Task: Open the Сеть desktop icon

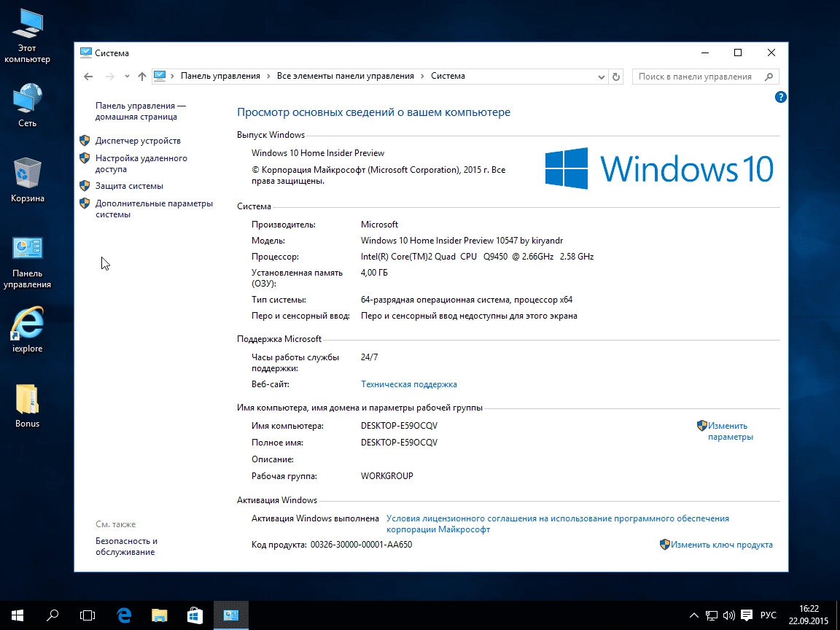Action: 27,105
